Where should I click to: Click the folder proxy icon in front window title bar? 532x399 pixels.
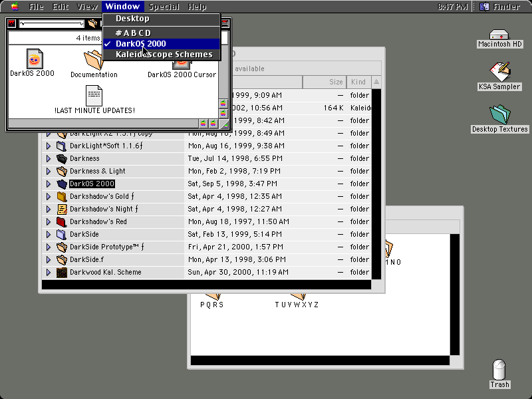pyautogui.click(x=92, y=23)
